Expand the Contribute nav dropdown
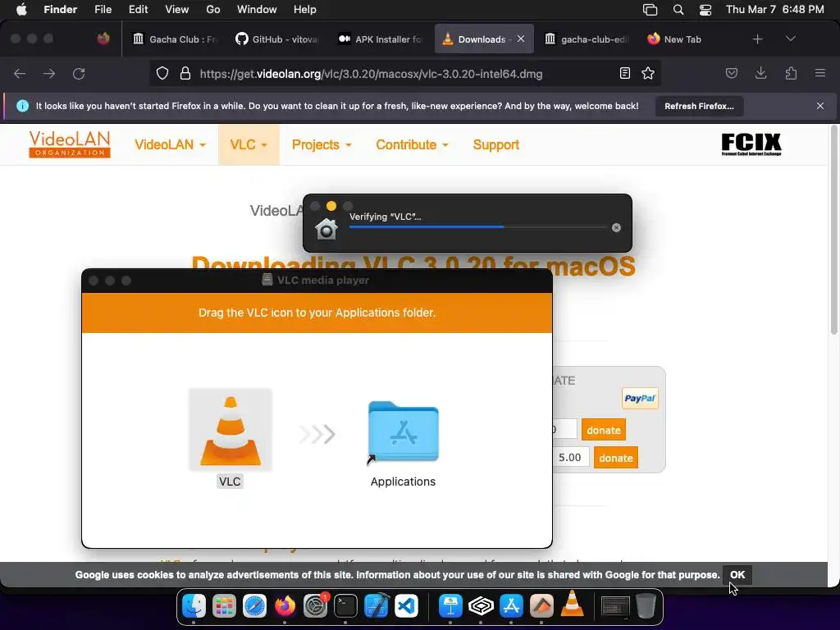Viewport: 840px width, 630px height. [412, 144]
